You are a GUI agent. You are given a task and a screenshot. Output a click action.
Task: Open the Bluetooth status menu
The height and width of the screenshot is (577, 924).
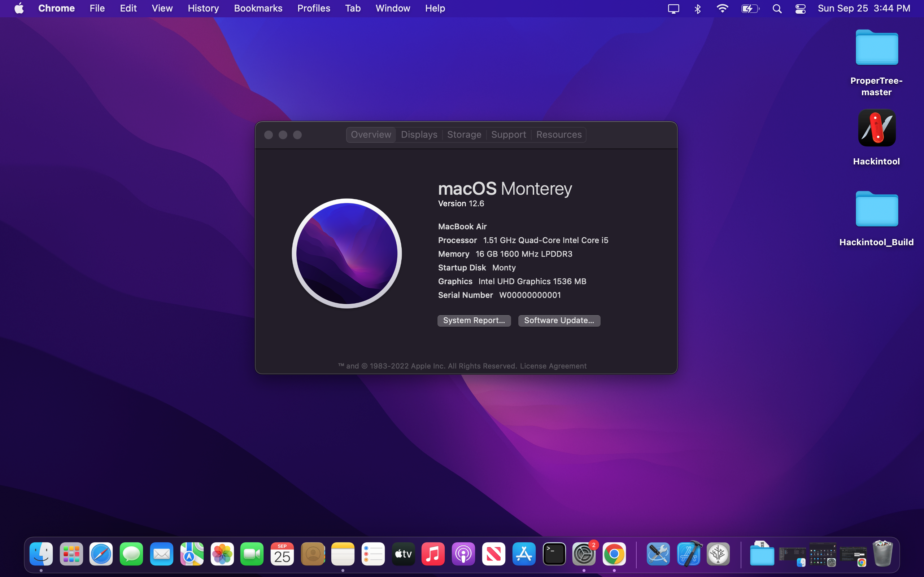tap(698, 8)
